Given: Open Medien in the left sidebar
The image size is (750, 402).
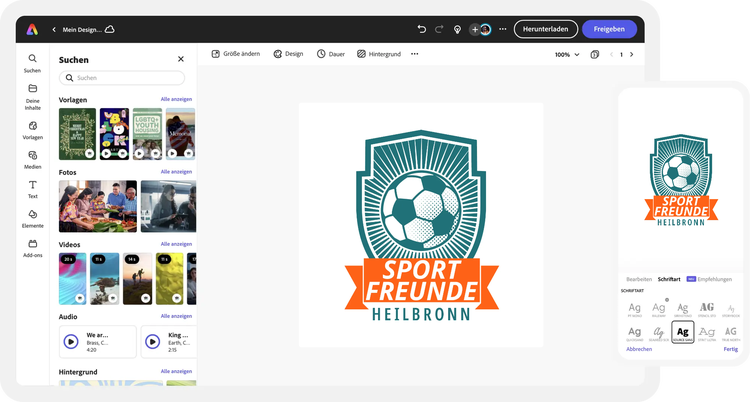Looking at the screenshot, I should [x=33, y=160].
